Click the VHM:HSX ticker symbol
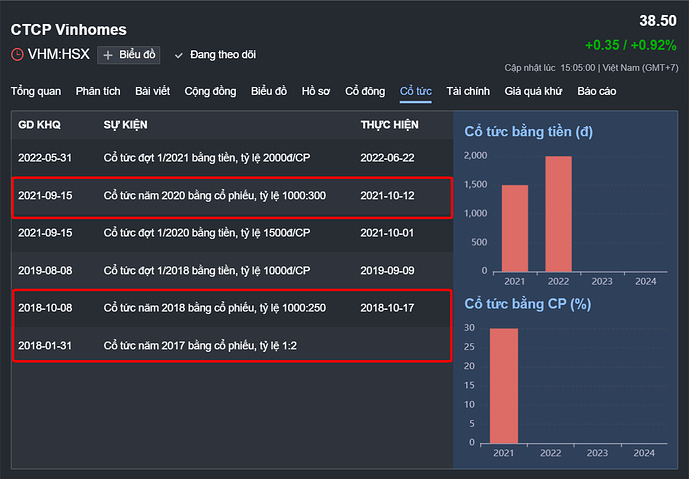The image size is (689, 479). pos(58,54)
